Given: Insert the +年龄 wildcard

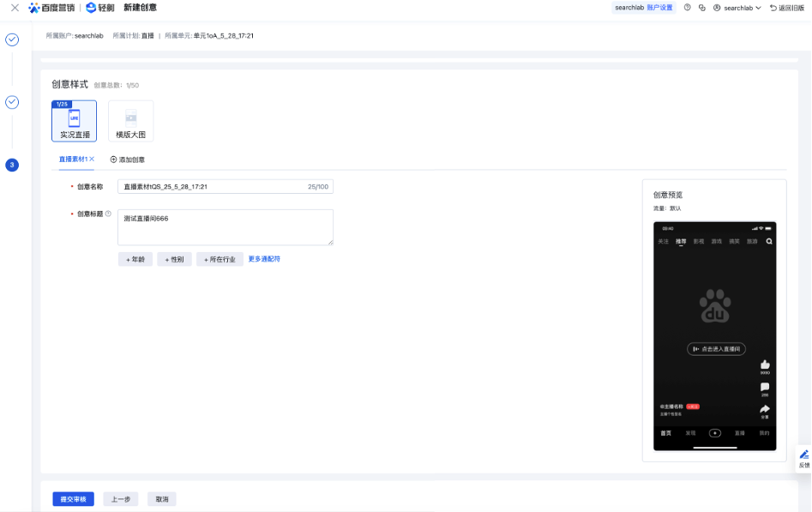Looking at the screenshot, I should point(135,259).
